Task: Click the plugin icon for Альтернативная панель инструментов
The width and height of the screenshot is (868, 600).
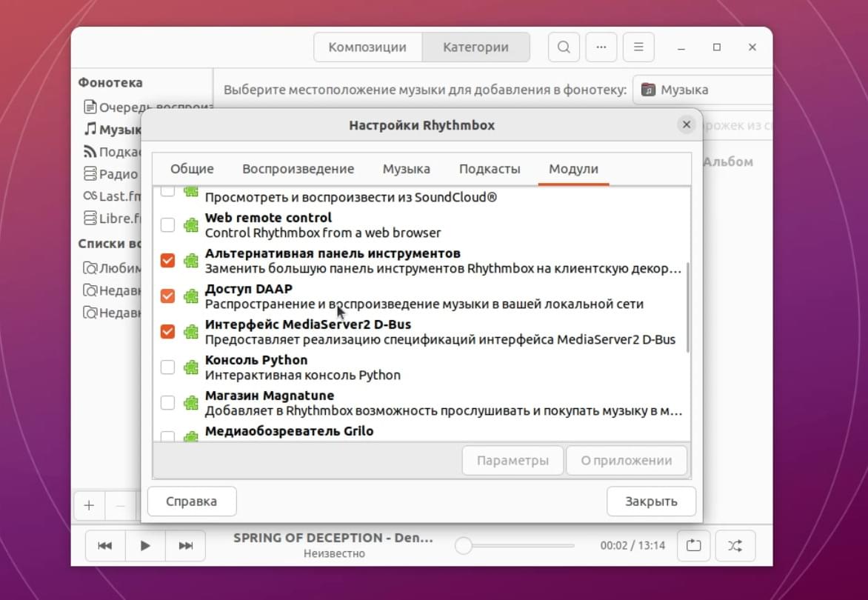Action: [191, 261]
